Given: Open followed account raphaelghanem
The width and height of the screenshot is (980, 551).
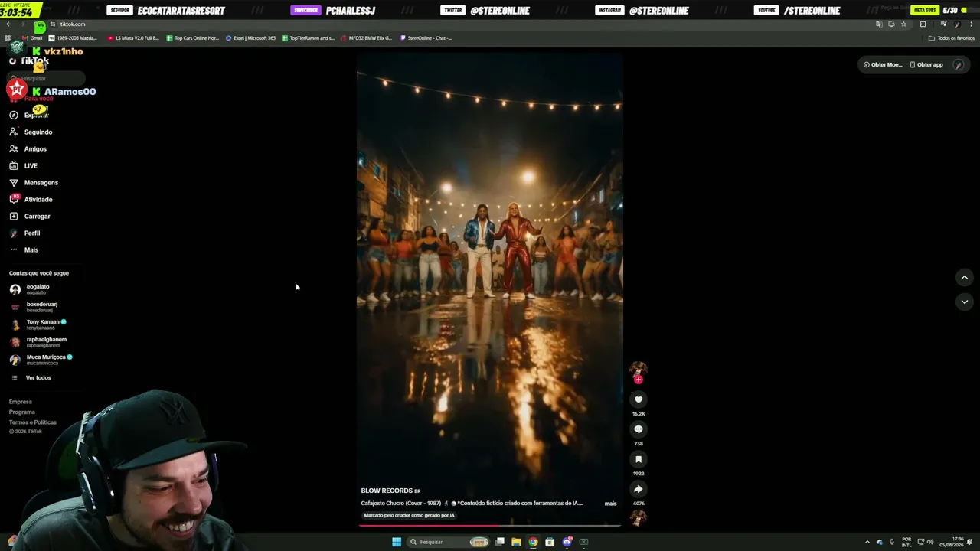Looking at the screenshot, I should (38, 342).
